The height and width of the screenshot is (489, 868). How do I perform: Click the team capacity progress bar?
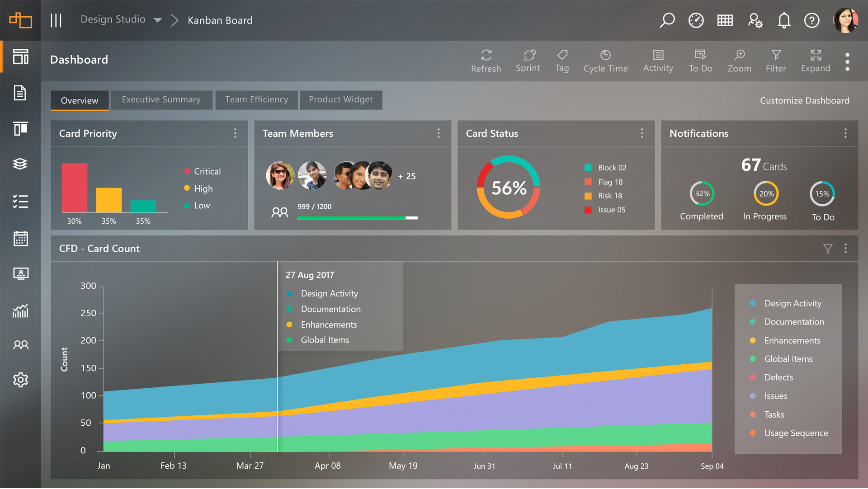(357, 218)
